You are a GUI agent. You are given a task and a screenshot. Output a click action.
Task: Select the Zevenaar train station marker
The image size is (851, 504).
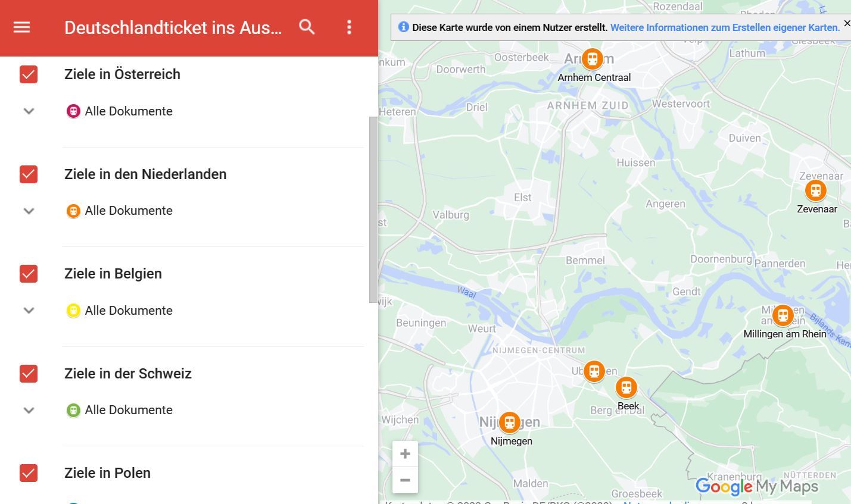tap(815, 190)
